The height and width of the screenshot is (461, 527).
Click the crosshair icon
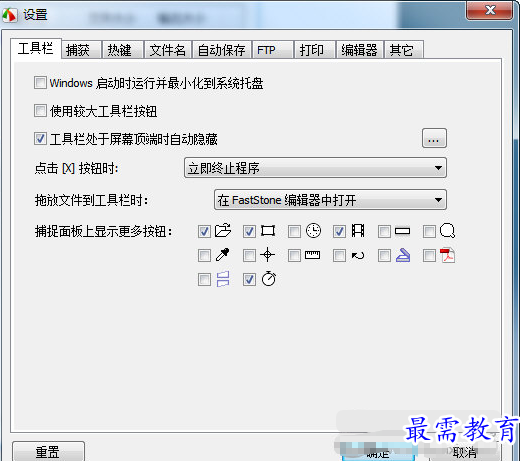pyautogui.click(x=268, y=255)
